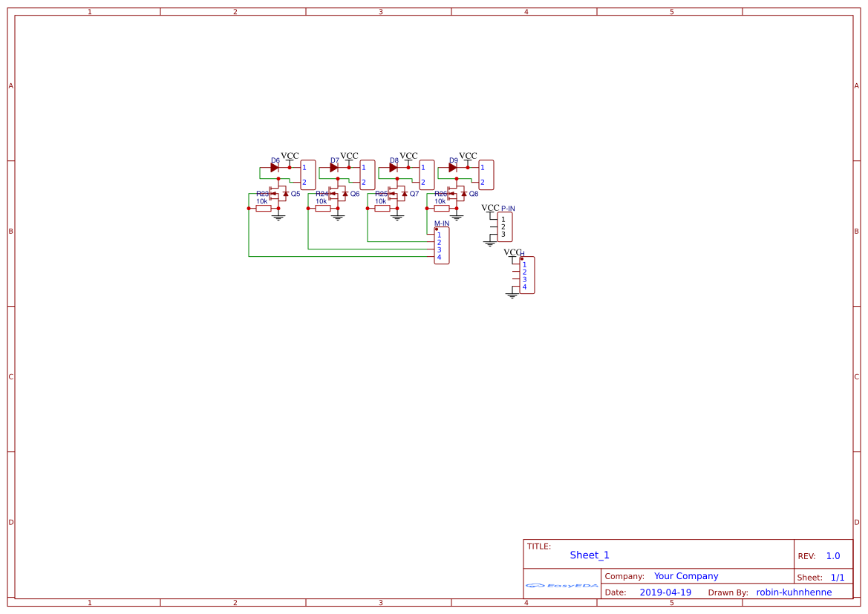
Task: Select resistor R26 symbol
Action: tap(442, 209)
